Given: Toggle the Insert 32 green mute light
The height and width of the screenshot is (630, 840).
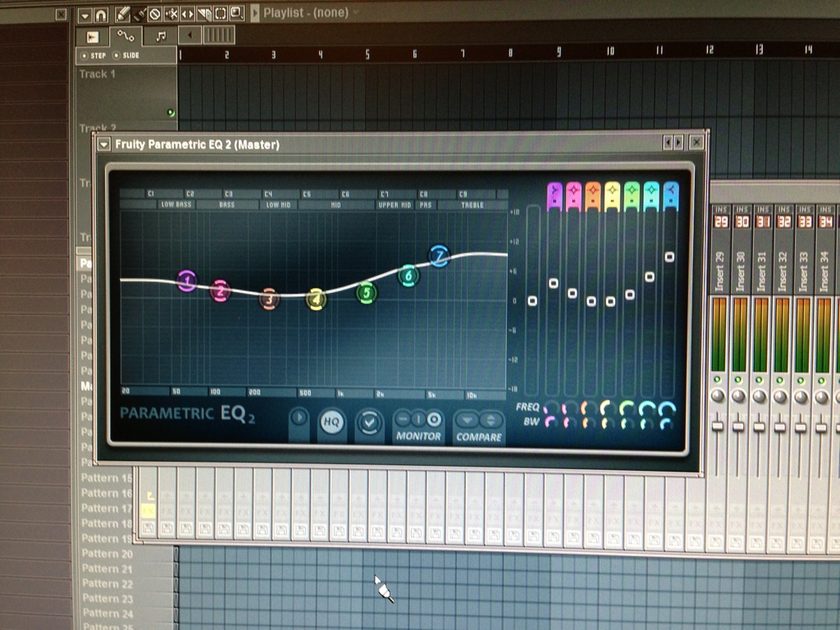Looking at the screenshot, I should tap(780, 381).
